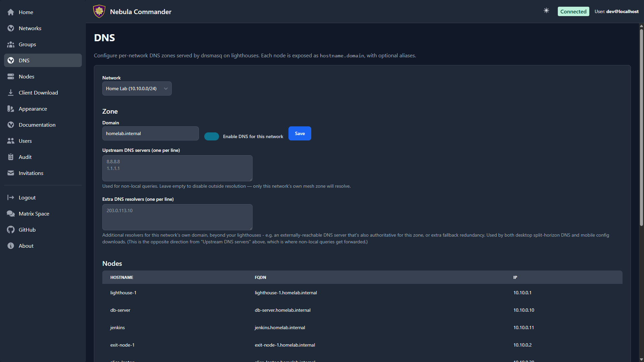
Task: Click the Networks globe icon
Action: click(11, 28)
